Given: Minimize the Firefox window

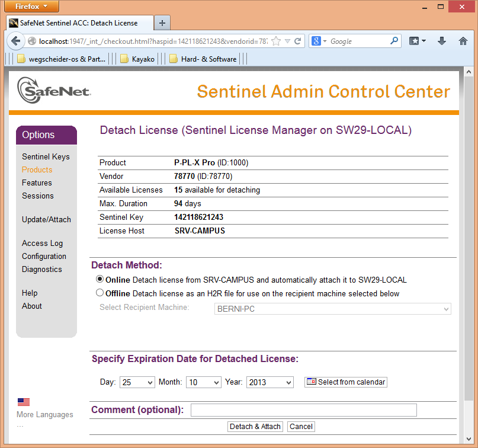Looking at the screenshot, I should point(425,7).
